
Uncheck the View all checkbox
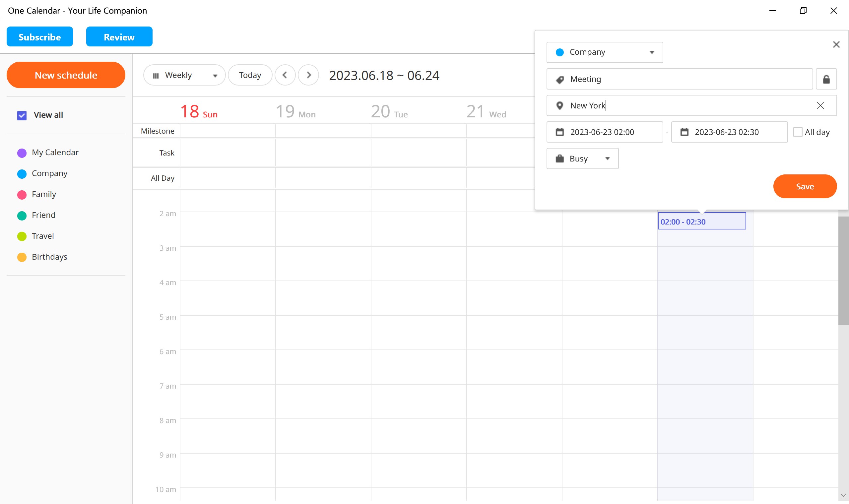tap(22, 115)
